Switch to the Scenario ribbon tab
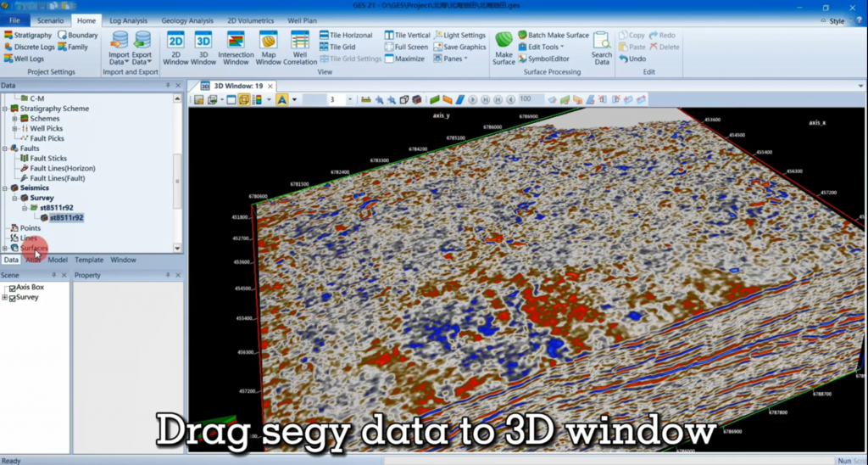 tap(50, 20)
